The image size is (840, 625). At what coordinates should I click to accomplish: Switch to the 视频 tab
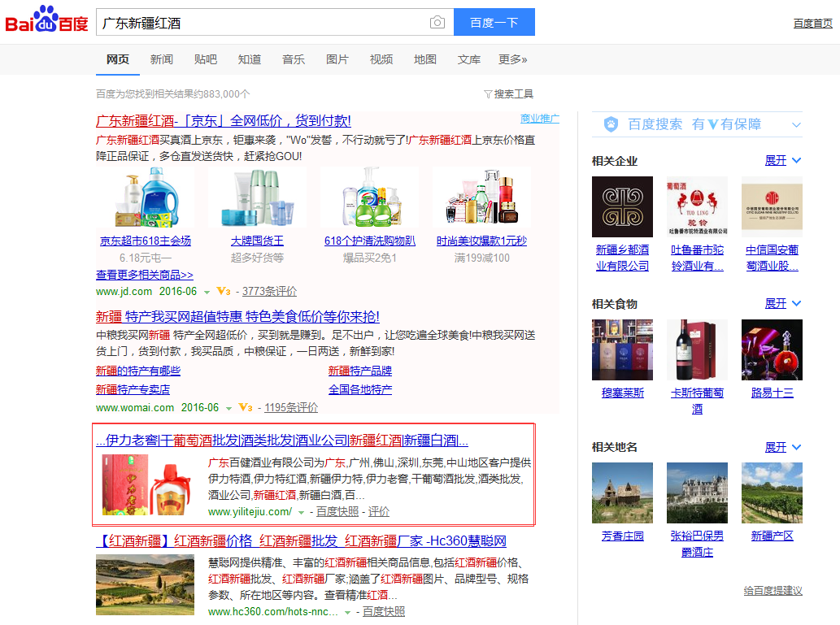pyautogui.click(x=381, y=59)
